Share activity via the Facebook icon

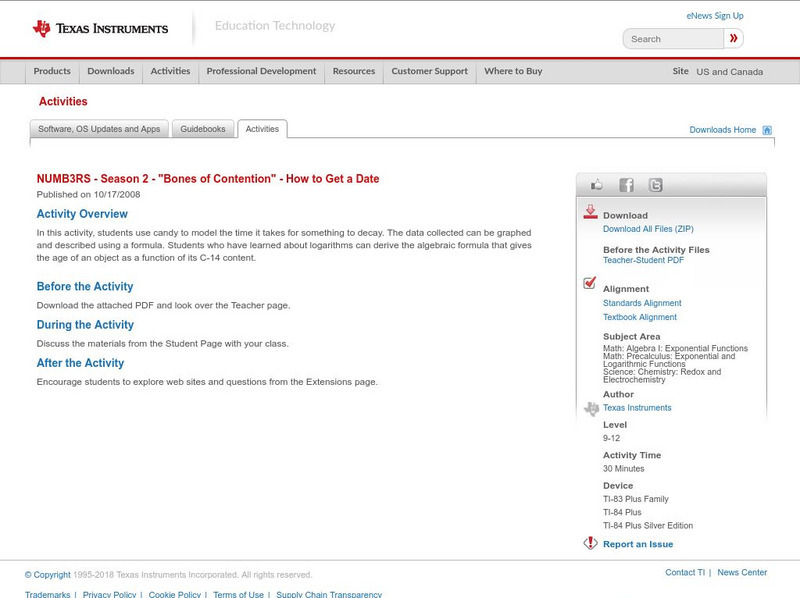click(626, 185)
